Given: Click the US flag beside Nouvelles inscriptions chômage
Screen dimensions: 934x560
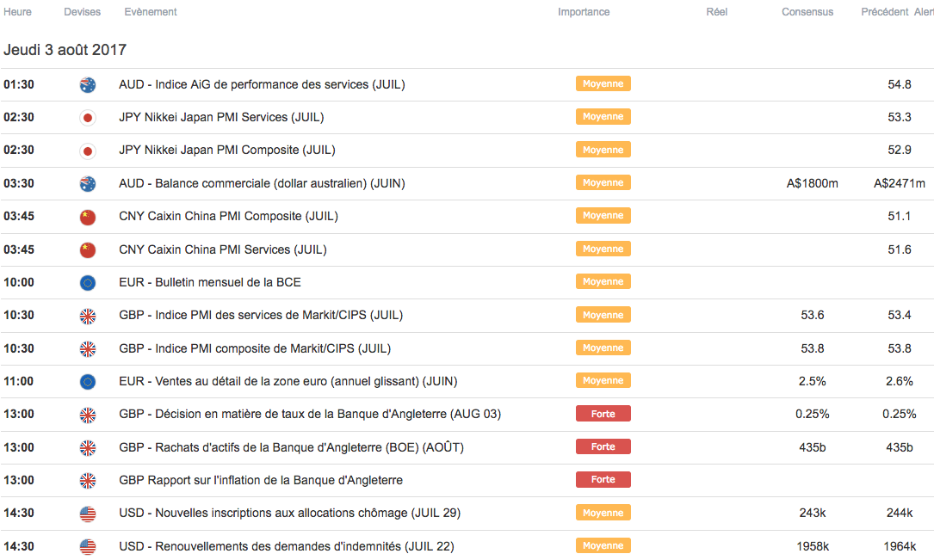Looking at the screenshot, I should click(x=87, y=514).
